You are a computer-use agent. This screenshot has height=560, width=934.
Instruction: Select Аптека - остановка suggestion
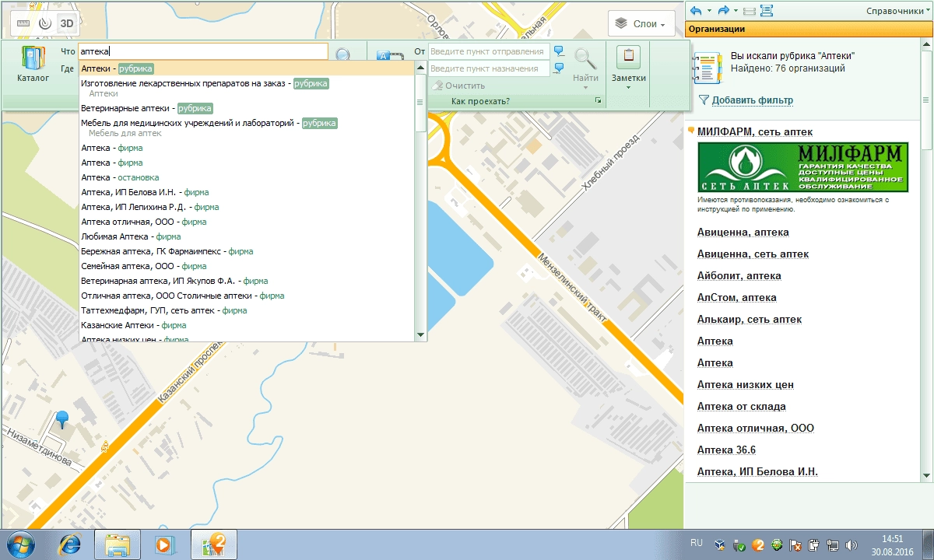(x=248, y=177)
